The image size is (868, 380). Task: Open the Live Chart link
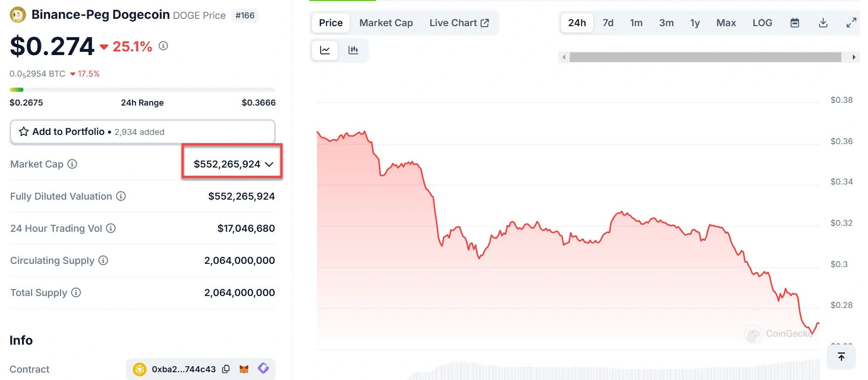click(x=459, y=23)
